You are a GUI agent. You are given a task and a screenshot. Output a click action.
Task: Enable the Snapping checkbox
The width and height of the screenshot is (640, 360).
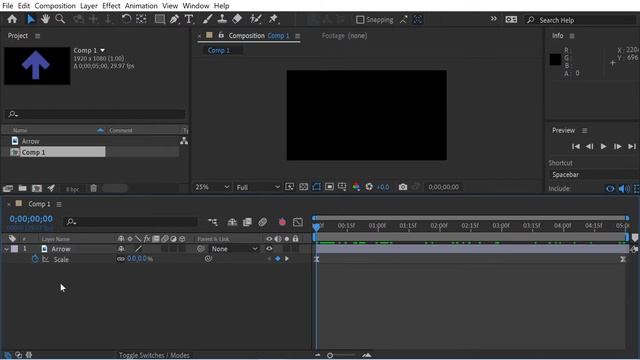click(x=360, y=20)
